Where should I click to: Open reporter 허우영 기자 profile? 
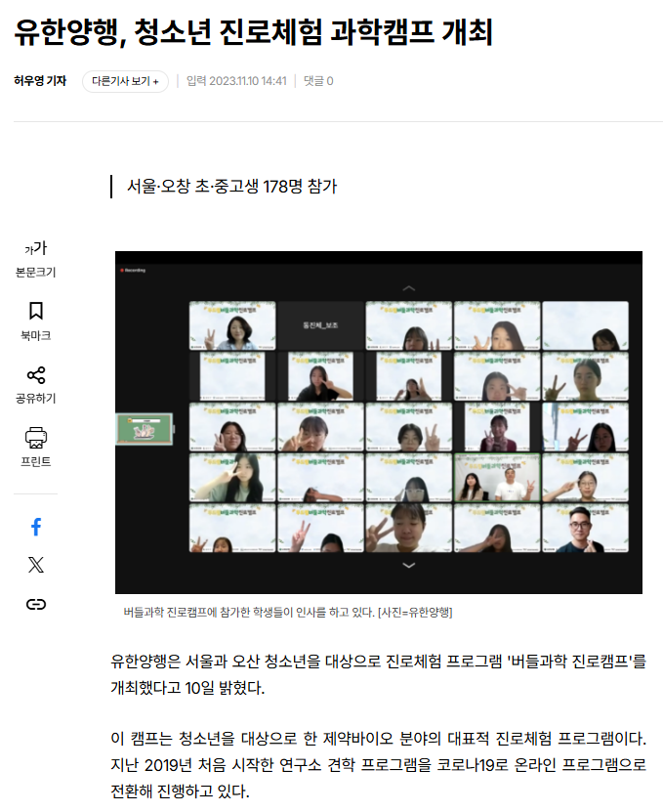40,81
